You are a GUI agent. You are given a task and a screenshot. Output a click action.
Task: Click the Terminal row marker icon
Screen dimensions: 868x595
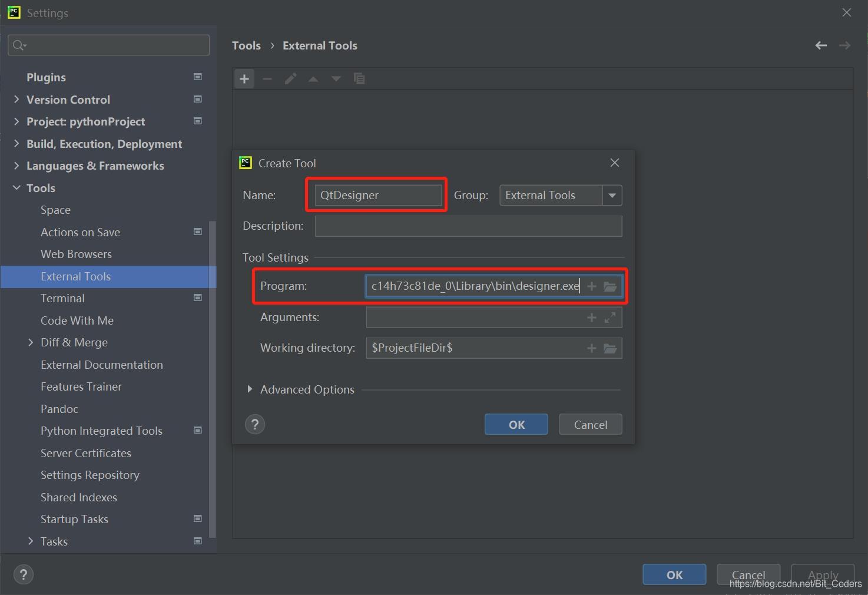198,297
